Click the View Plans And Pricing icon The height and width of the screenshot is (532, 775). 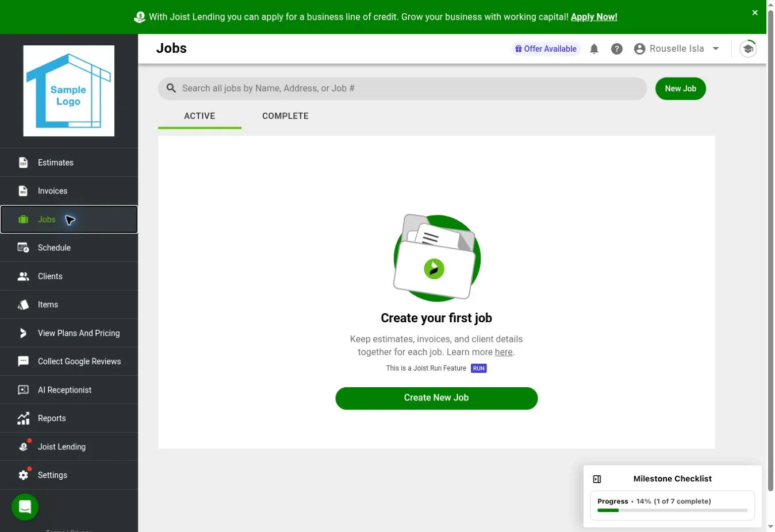[x=23, y=333]
